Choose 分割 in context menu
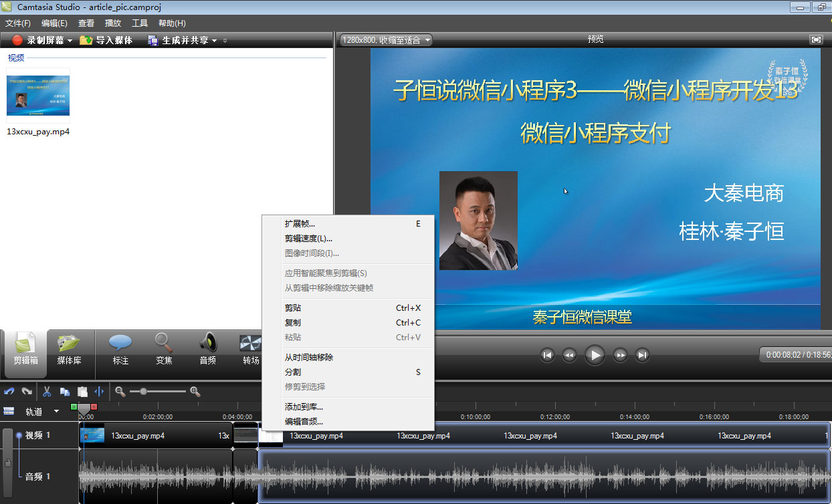The width and height of the screenshot is (832, 504). coord(348,372)
